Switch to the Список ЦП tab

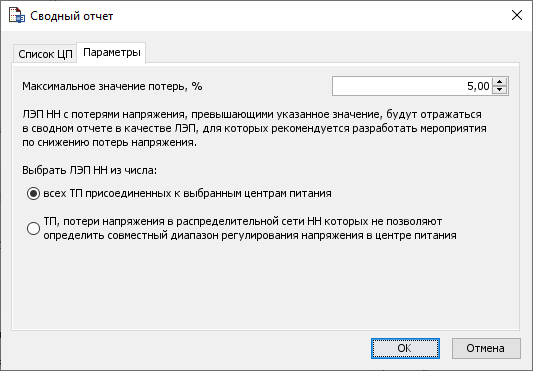[45, 54]
